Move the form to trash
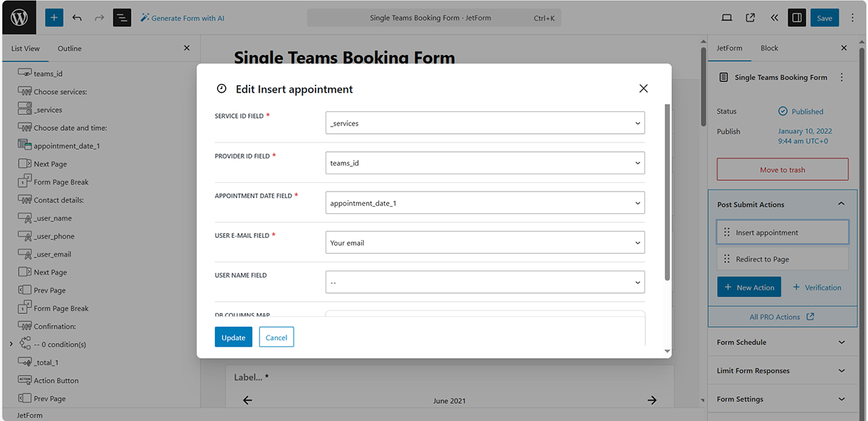Viewport: 868px width, 421px height. tap(783, 170)
